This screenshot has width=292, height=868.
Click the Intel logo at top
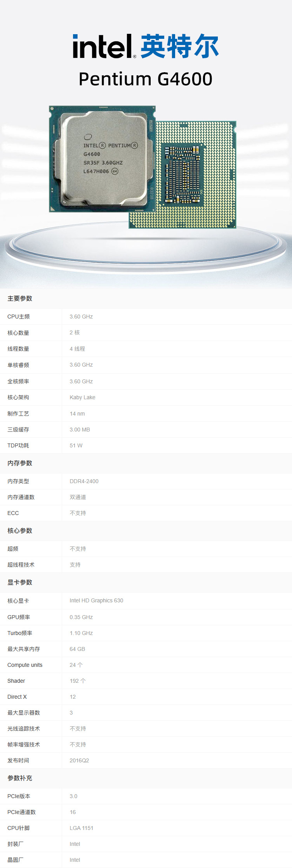coord(104,46)
